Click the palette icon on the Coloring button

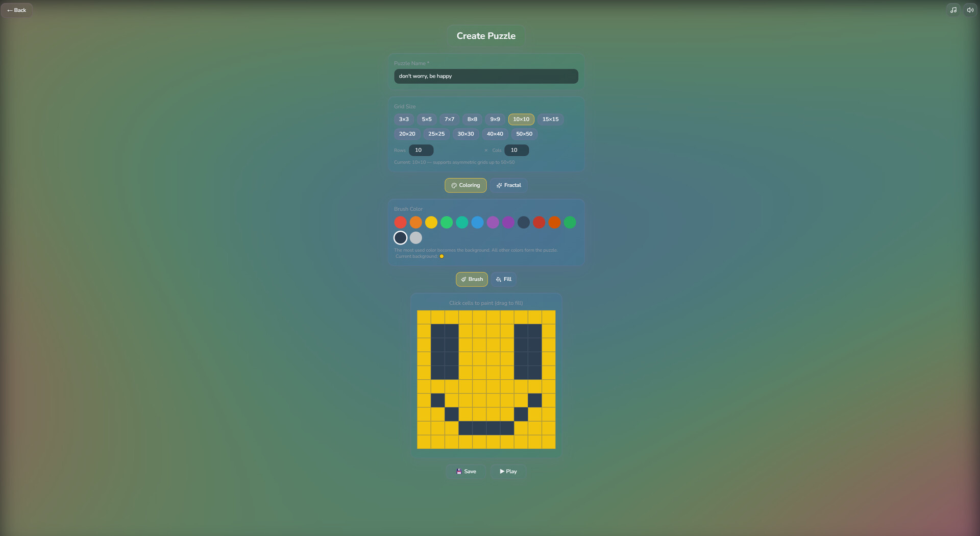[x=453, y=185]
